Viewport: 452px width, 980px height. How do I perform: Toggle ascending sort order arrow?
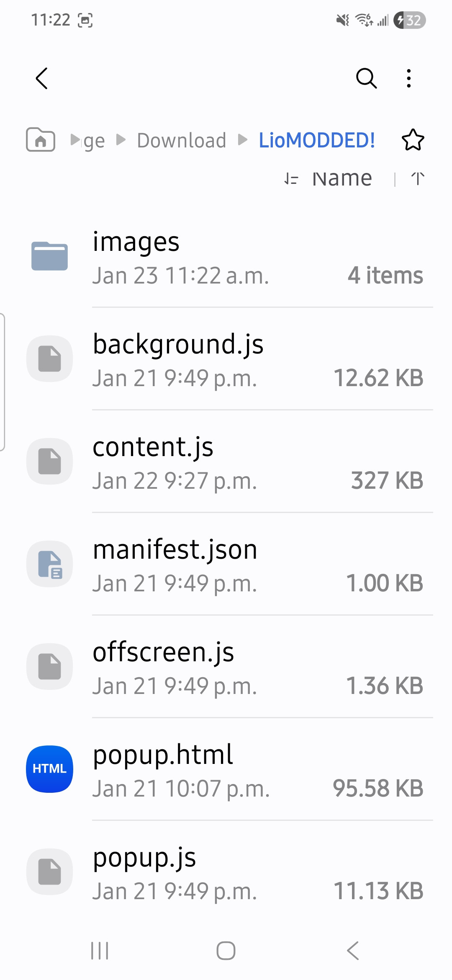[x=418, y=179]
